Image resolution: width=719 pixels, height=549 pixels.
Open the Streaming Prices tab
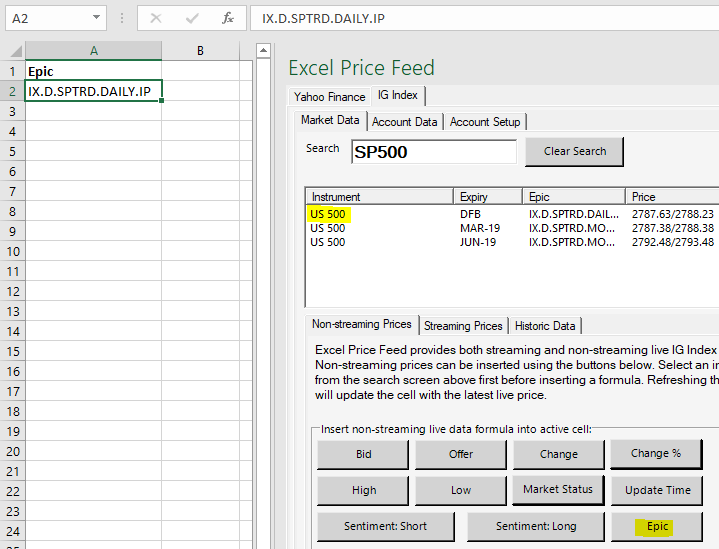point(463,326)
